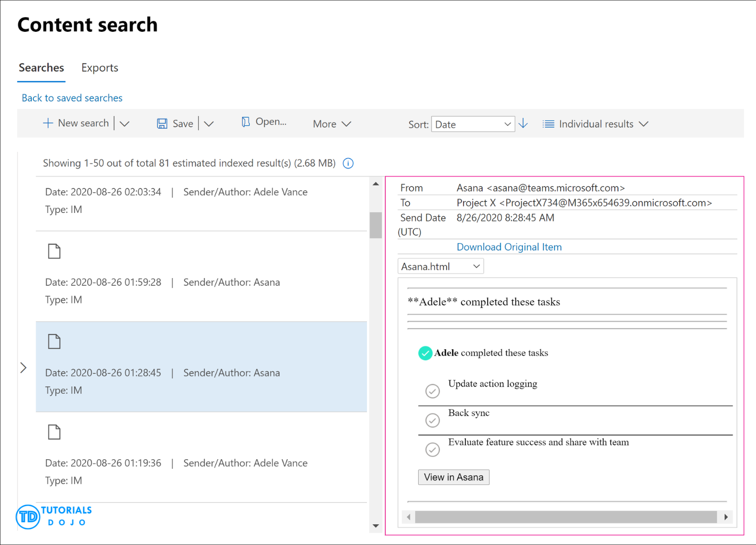Click Evaluate feature success and share text
This screenshot has height=545, width=756.
click(538, 442)
